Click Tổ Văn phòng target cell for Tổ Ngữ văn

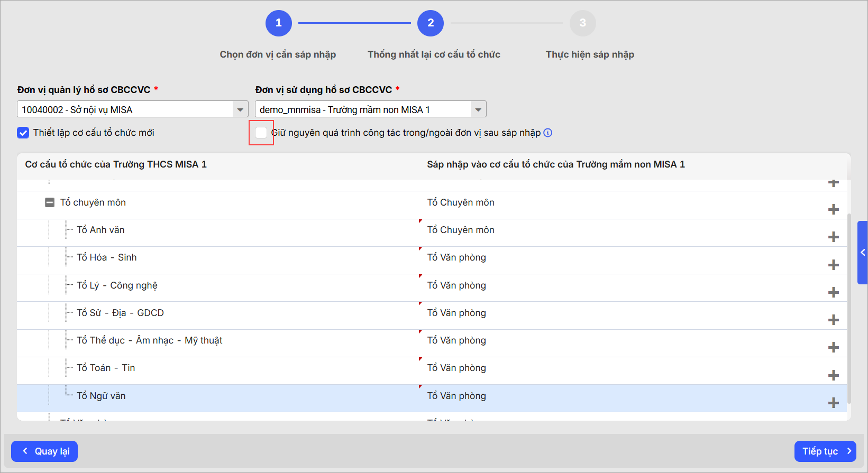point(456,396)
